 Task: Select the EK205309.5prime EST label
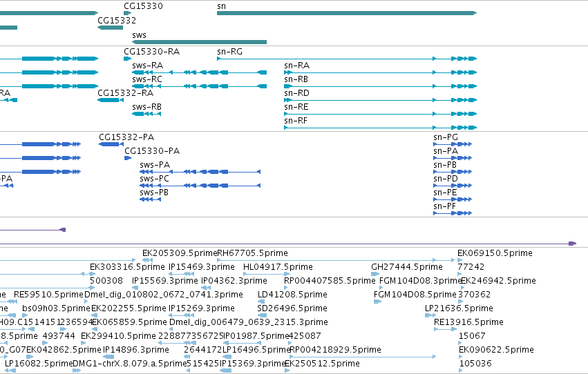pyautogui.click(x=180, y=253)
